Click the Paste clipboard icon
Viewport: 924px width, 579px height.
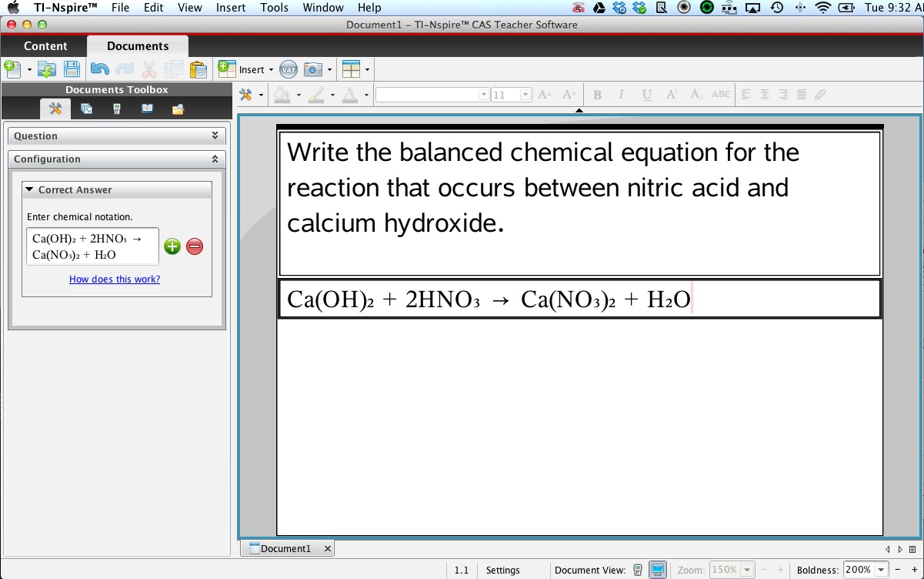coord(198,69)
